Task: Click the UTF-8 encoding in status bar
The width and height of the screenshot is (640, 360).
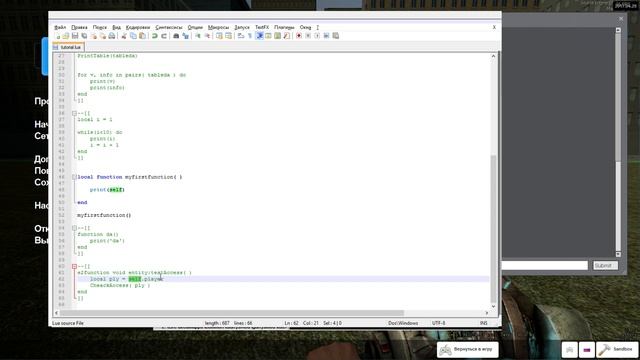Action: pyautogui.click(x=439, y=323)
